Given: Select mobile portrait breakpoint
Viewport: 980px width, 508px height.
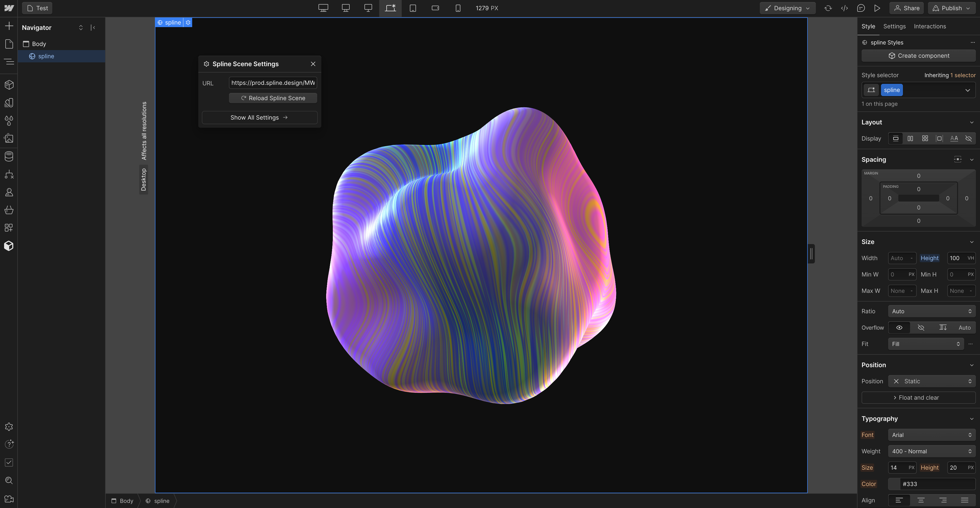Looking at the screenshot, I should [x=458, y=8].
